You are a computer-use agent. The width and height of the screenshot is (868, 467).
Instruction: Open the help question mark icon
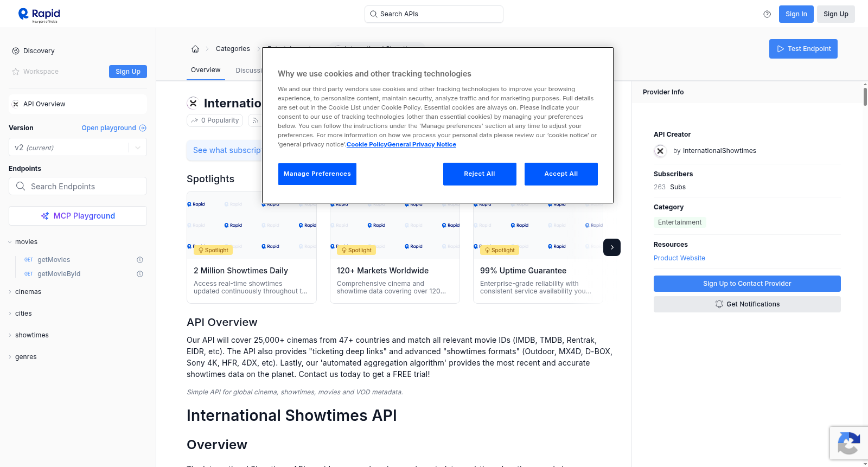click(x=767, y=14)
